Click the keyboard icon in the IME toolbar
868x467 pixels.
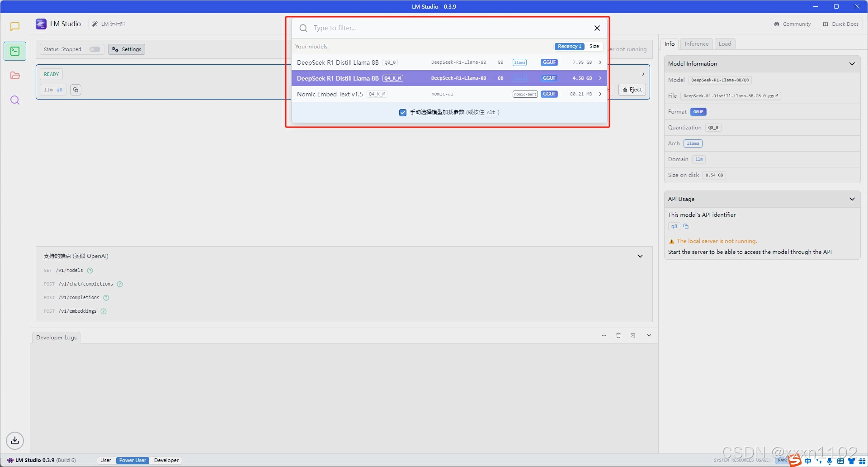pos(840,461)
